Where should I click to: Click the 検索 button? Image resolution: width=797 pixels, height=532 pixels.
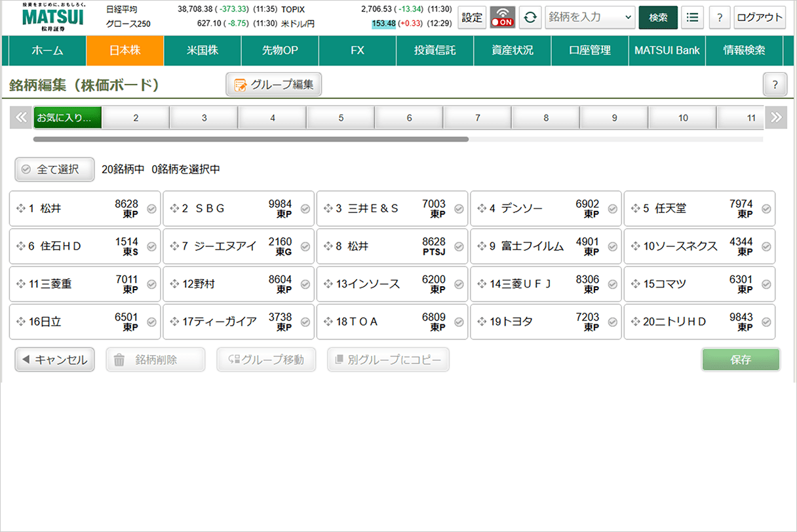coord(658,18)
